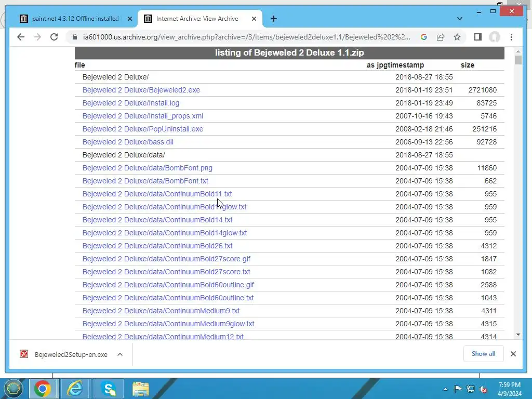Open Install_props.xml link
The width and height of the screenshot is (532, 399).
point(143,116)
